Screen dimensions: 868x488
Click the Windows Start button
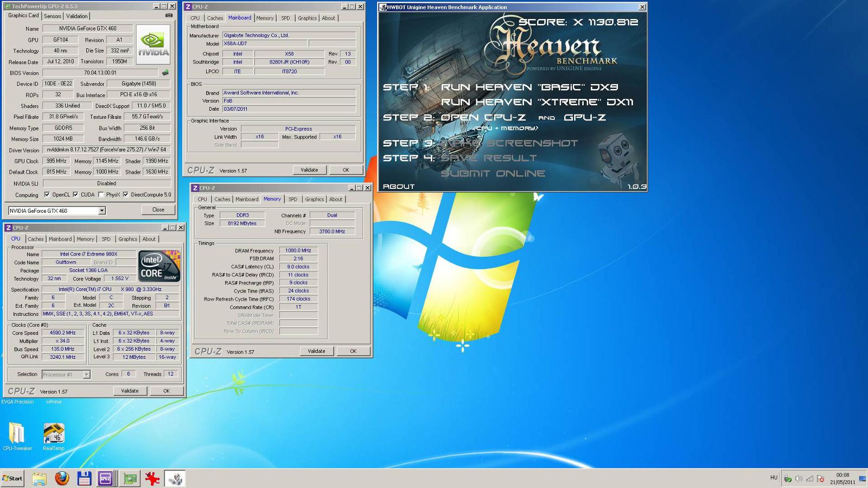click(12, 478)
